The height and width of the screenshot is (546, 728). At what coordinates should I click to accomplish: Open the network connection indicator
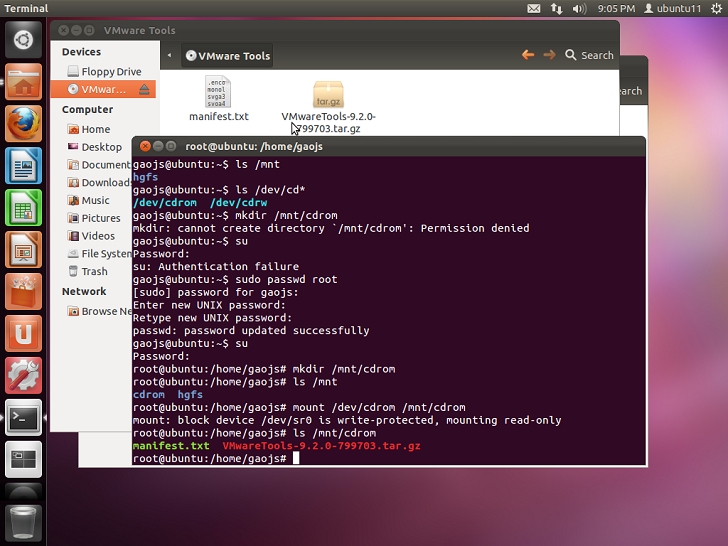[x=556, y=8]
